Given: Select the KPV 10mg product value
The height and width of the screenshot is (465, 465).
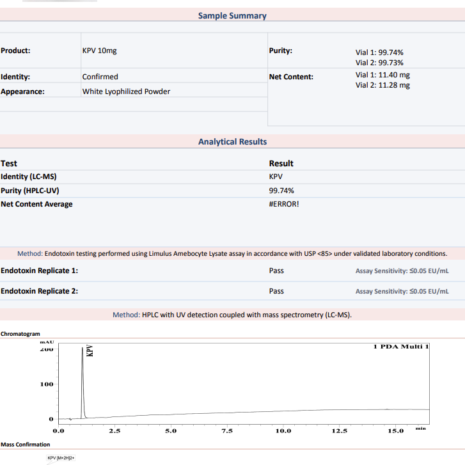Looking at the screenshot, I should click(99, 51).
